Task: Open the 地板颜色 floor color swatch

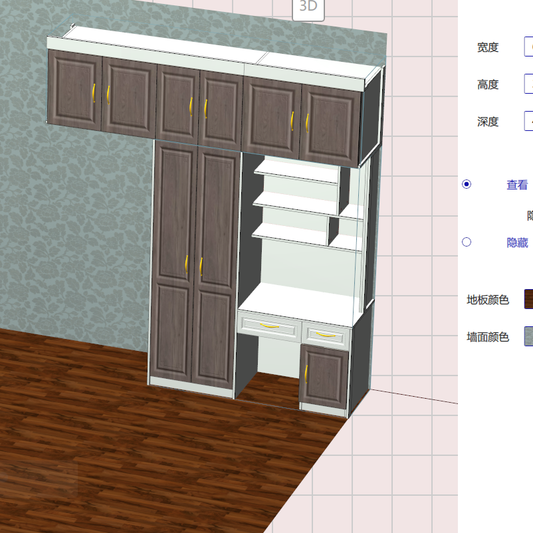Action: 529,299
